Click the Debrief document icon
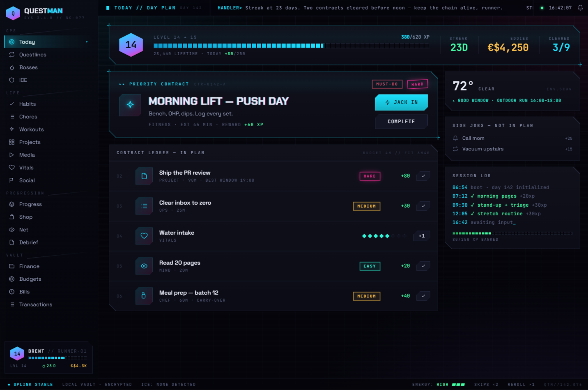 tap(12, 242)
